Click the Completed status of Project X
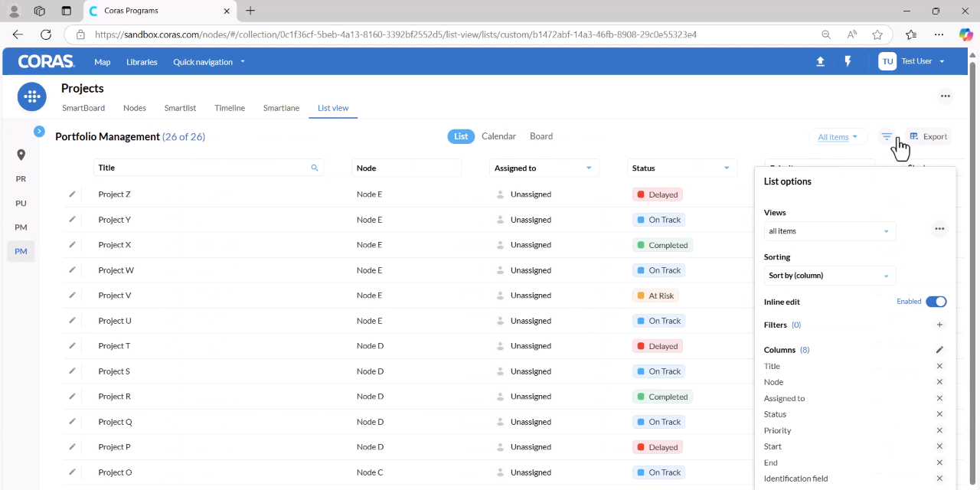The height and width of the screenshot is (490, 980). [x=663, y=245]
